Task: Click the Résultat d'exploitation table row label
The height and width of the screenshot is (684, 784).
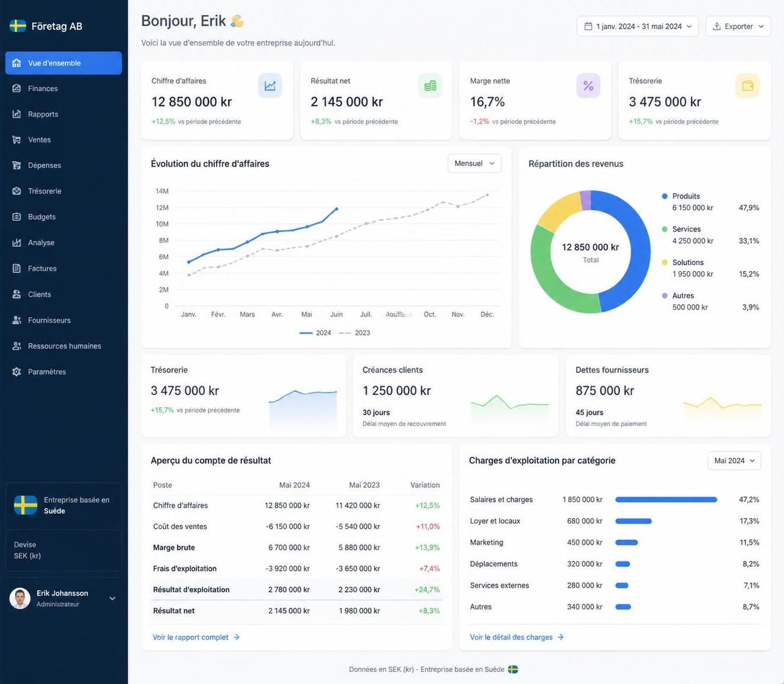Action: [x=191, y=590]
